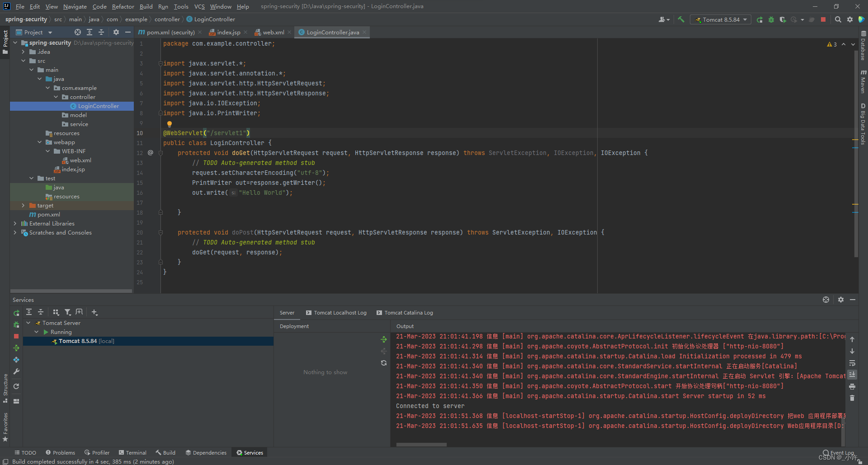
Task: Open Tomcat Catalina Log tab
Action: 405,313
